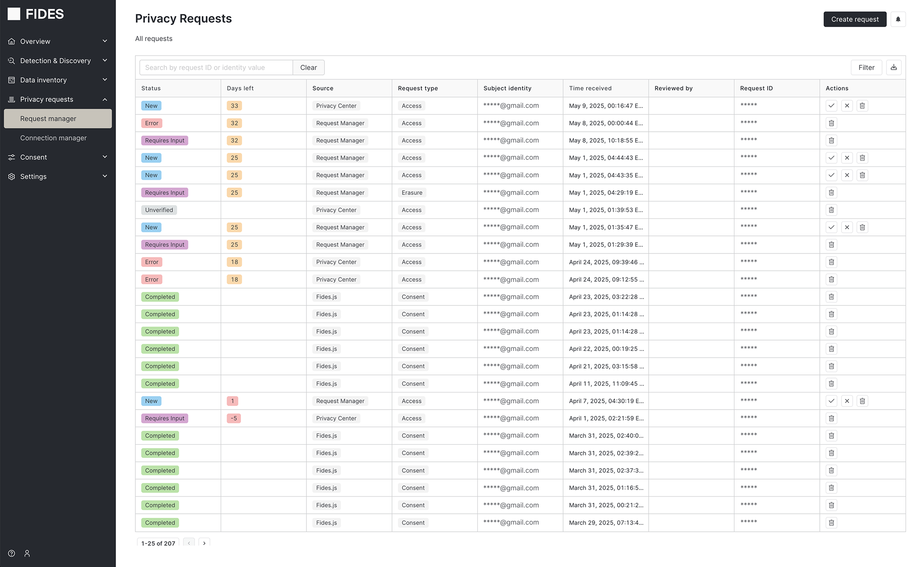Select the Settings gear in the sidebar

(x=11, y=176)
